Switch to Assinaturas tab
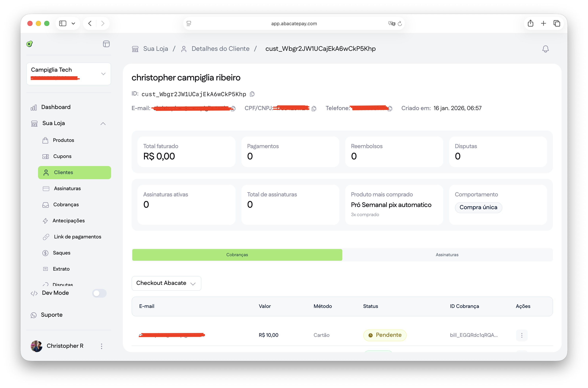 [447, 255]
